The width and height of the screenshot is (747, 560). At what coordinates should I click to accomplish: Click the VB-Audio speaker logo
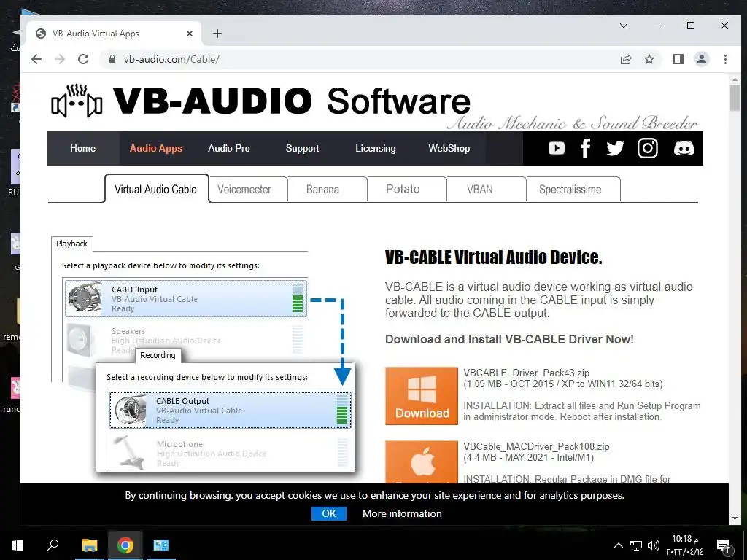(77, 101)
